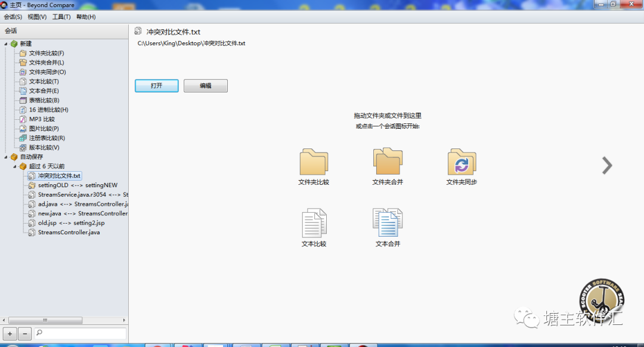Open the 帮助(H) menu
644x347 pixels.
point(86,17)
